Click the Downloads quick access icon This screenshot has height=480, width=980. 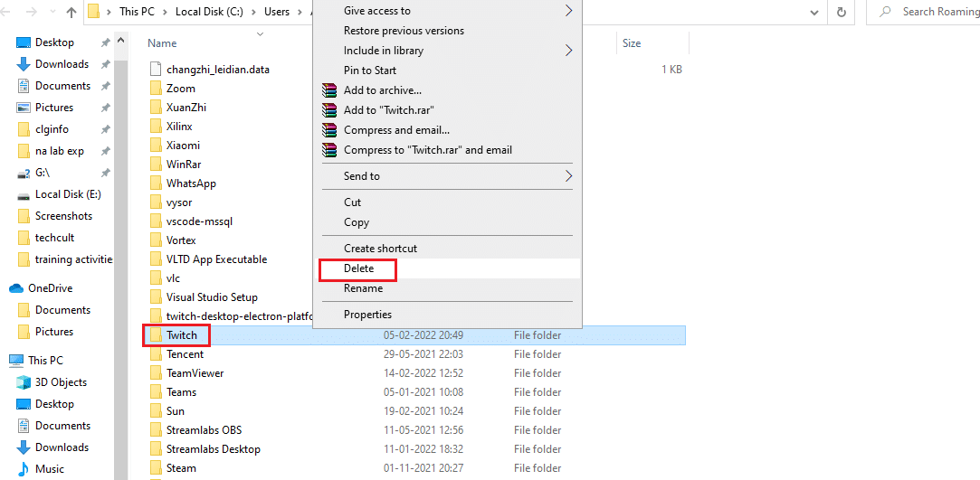tap(24, 64)
